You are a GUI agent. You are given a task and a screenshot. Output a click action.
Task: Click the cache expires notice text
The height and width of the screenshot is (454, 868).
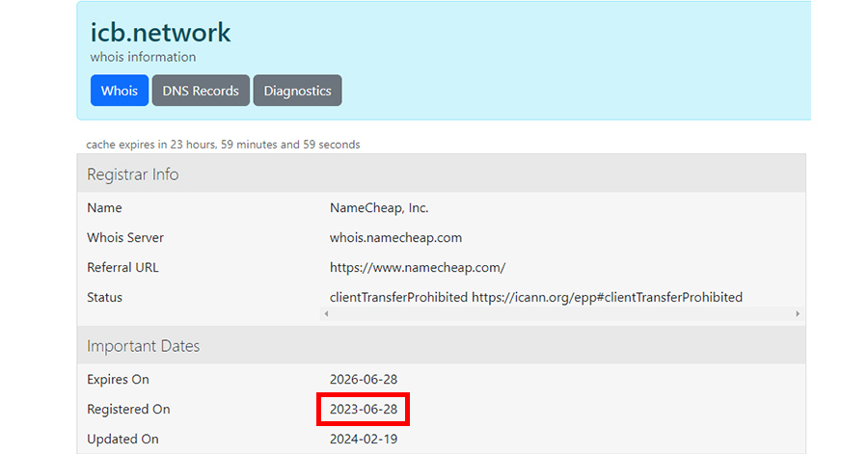[223, 145]
